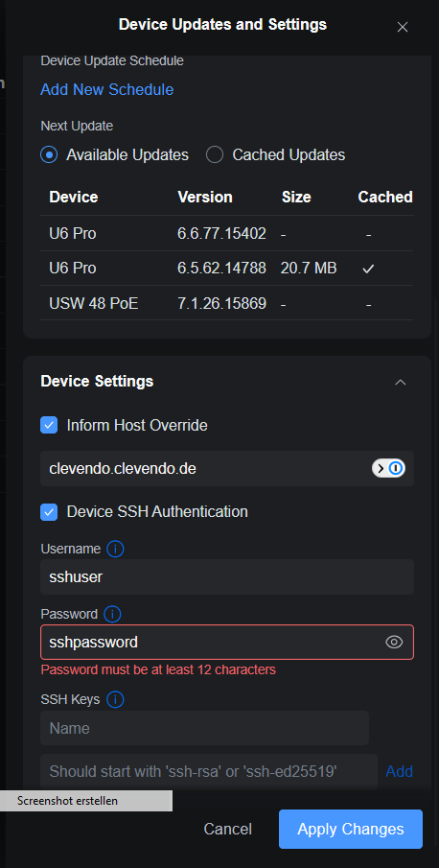Select the USW 48 PoE update row
This screenshot has height=868, width=439.
(x=226, y=303)
